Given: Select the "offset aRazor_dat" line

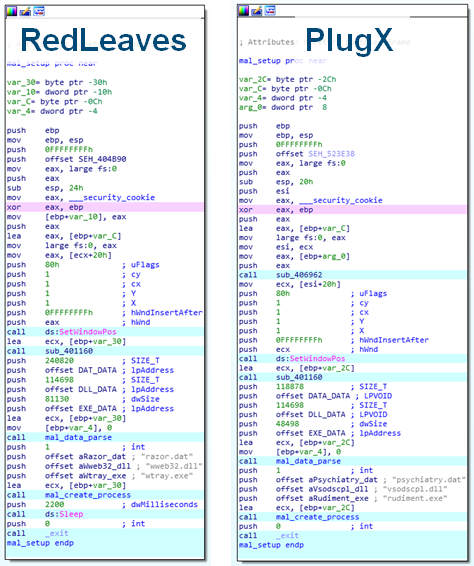Looking at the screenshot, I should (x=100, y=457).
